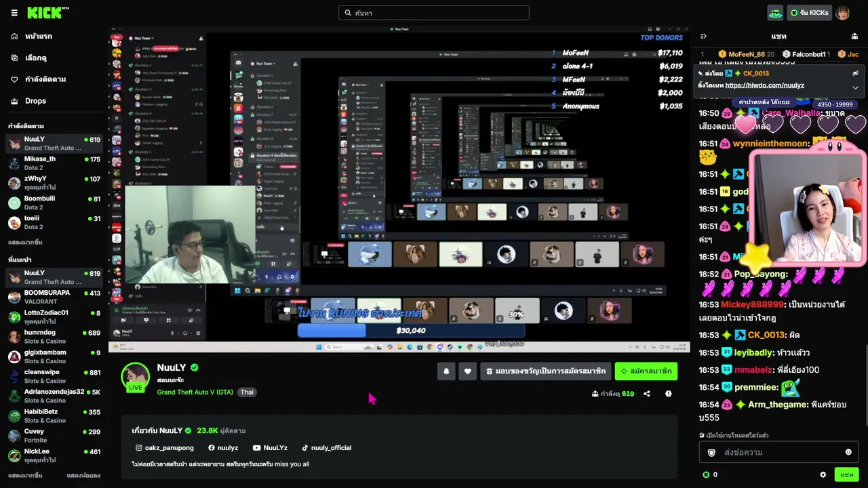868x488 pixels.
Task: Open the YouTube NuuLYz link
Action: (x=270, y=448)
